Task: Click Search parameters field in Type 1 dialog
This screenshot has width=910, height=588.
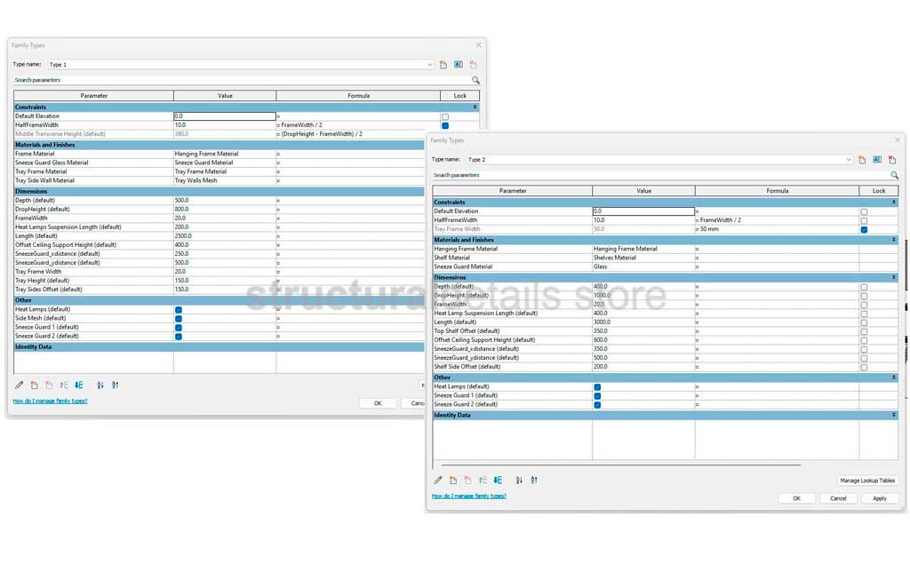Action: click(x=240, y=80)
